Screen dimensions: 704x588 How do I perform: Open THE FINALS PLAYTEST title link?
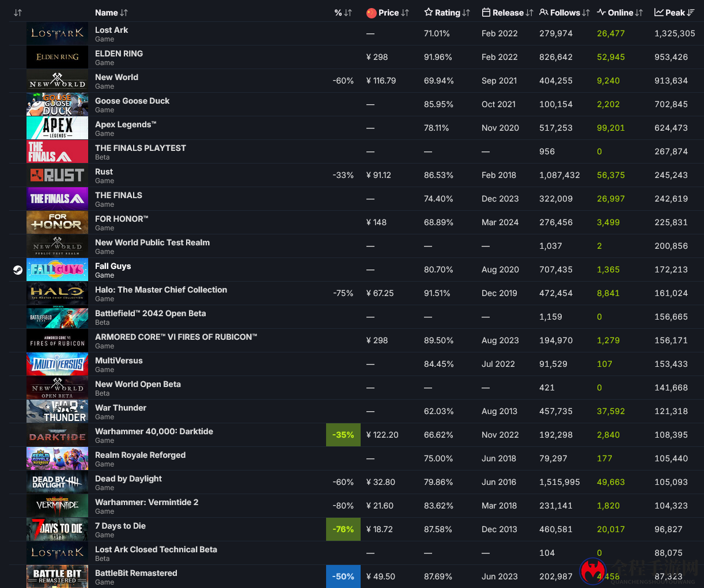click(x=141, y=148)
